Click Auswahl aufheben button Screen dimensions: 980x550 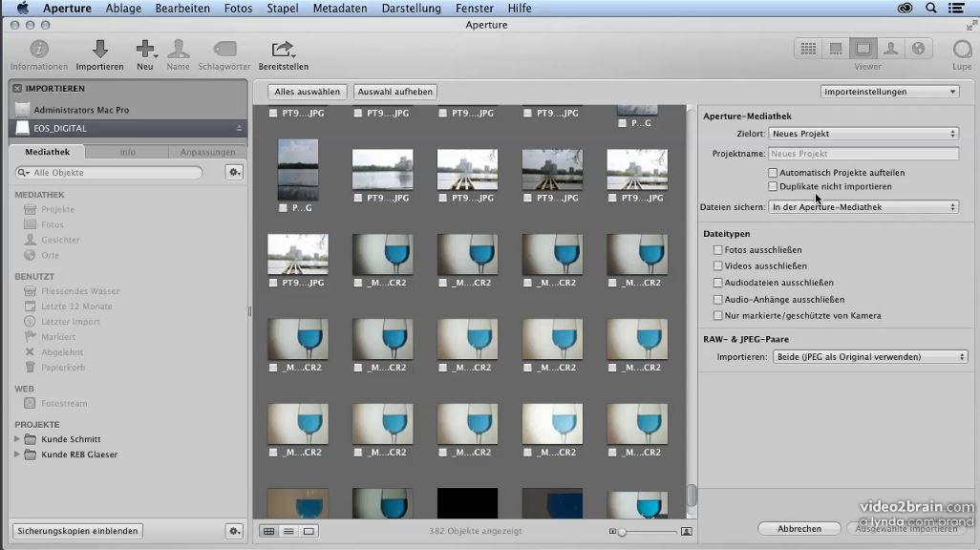pyautogui.click(x=395, y=92)
